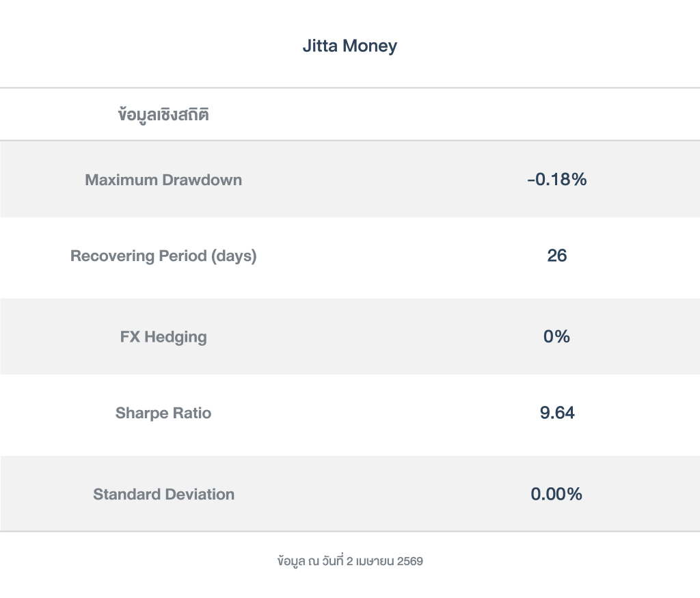
Task: Select the -0.18% drawdown value
Action: pyautogui.click(x=556, y=180)
